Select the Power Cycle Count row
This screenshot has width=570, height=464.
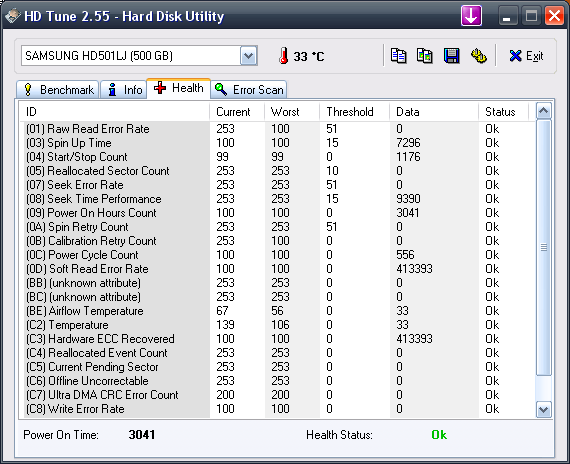click(x=277, y=255)
